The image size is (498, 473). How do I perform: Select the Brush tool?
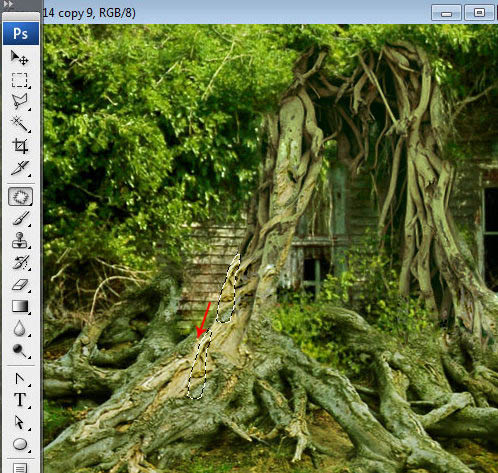(20, 219)
